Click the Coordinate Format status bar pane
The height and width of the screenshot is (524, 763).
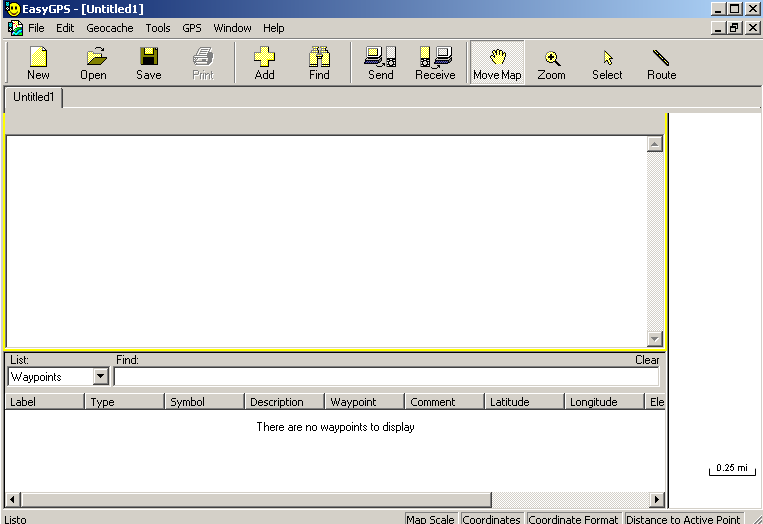pyautogui.click(x=573, y=519)
